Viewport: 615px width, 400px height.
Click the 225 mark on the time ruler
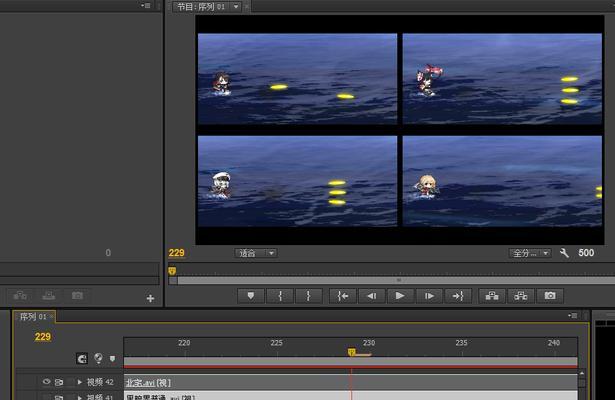tap(277, 343)
